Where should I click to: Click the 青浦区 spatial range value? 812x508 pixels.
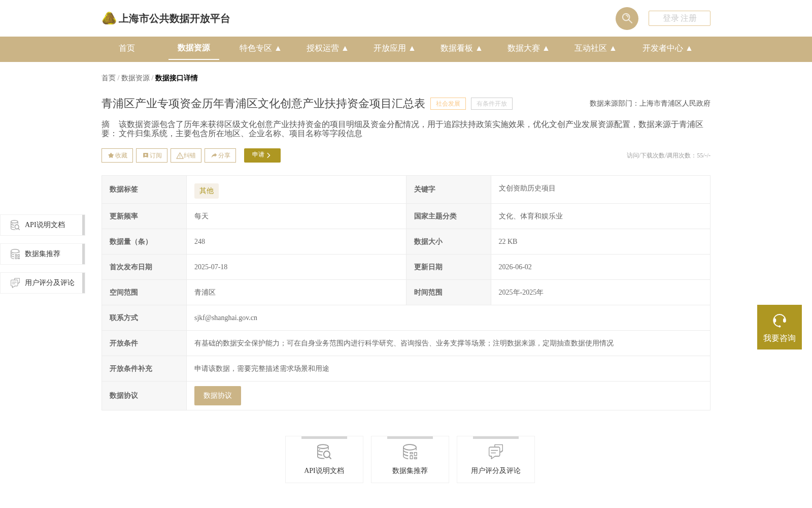click(205, 293)
